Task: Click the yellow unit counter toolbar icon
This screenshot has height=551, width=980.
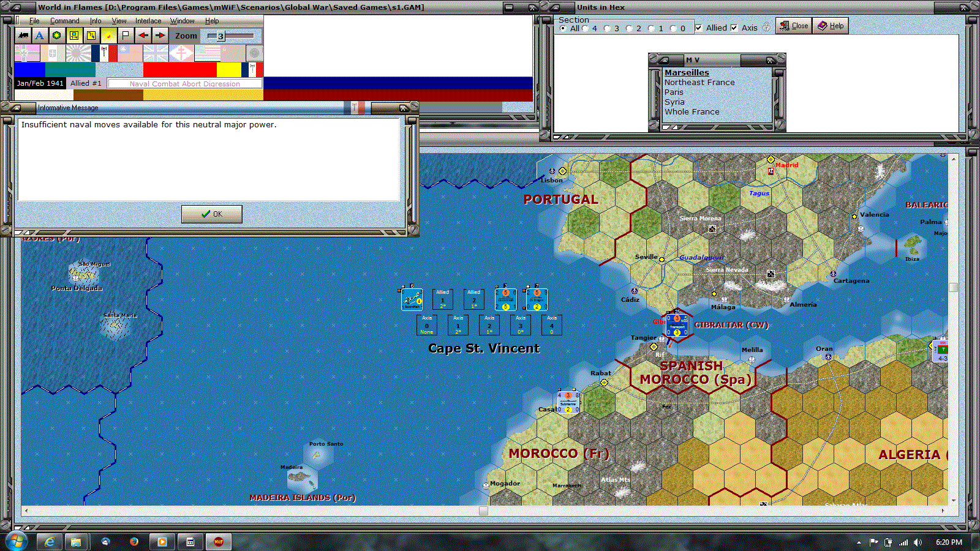Action: 74,36
